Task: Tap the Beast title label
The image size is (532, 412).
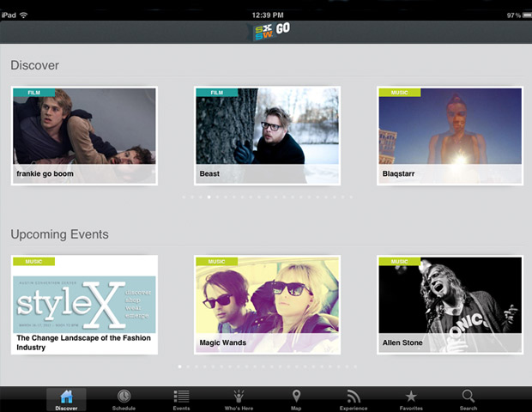Action: tap(209, 174)
